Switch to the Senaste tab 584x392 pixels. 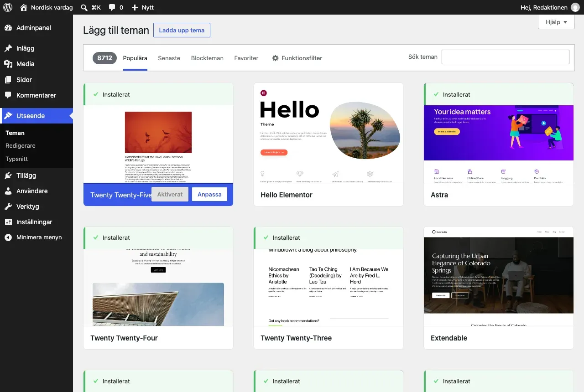point(169,58)
